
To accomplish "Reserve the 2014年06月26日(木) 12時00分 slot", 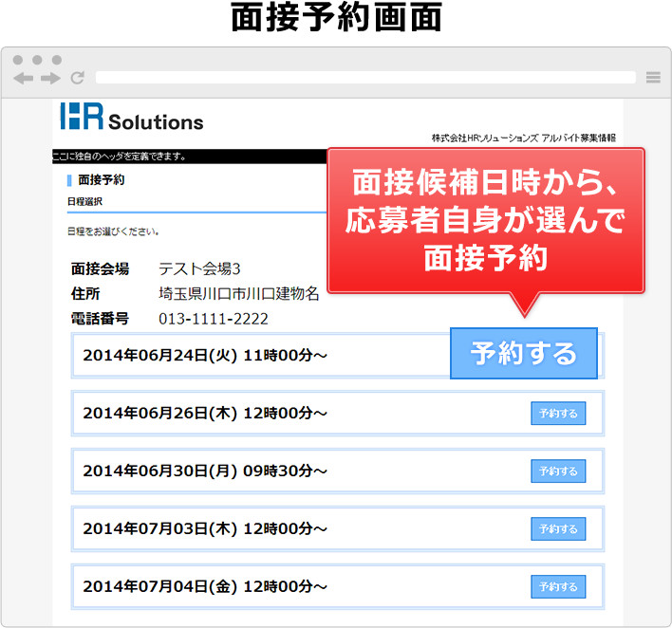I will [558, 414].
